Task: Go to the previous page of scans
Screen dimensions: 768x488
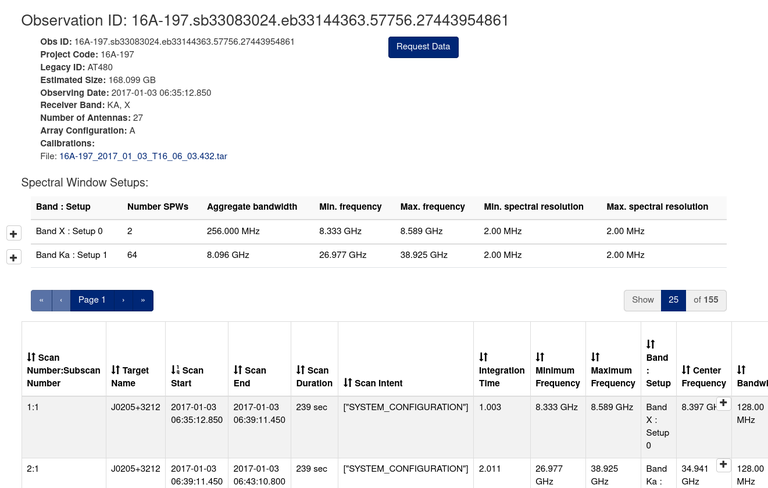Action: pos(61,300)
